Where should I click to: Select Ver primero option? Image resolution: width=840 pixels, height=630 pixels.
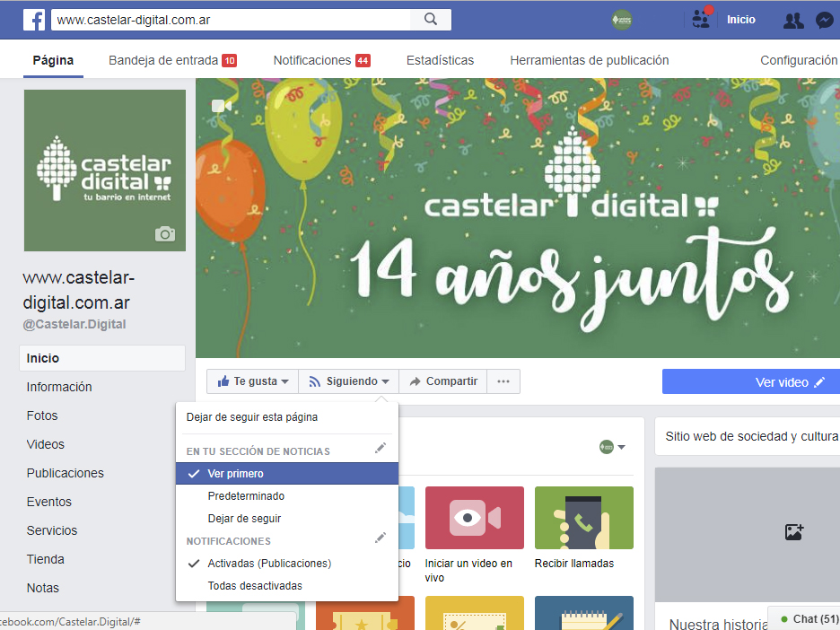click(287, 474)
